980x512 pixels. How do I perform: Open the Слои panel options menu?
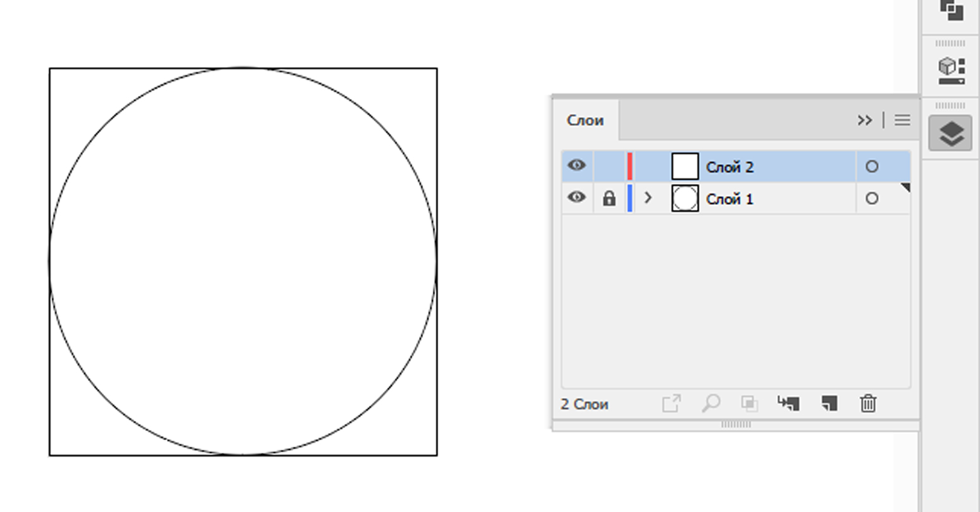pos(902,120)
